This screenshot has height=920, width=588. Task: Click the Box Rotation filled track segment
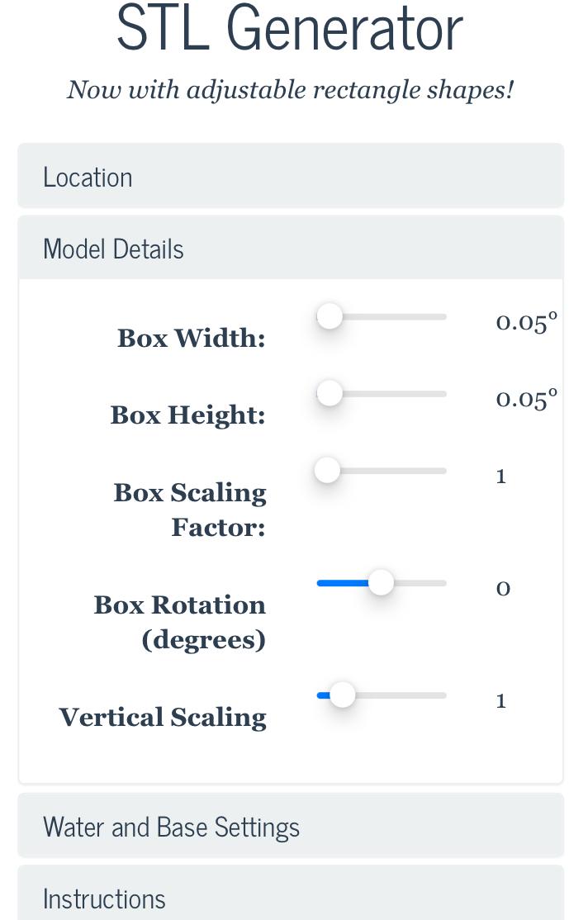coord(343,582)
